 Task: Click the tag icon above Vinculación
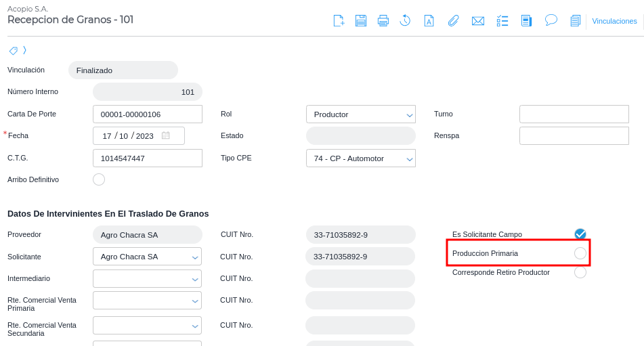pos(14,51)
